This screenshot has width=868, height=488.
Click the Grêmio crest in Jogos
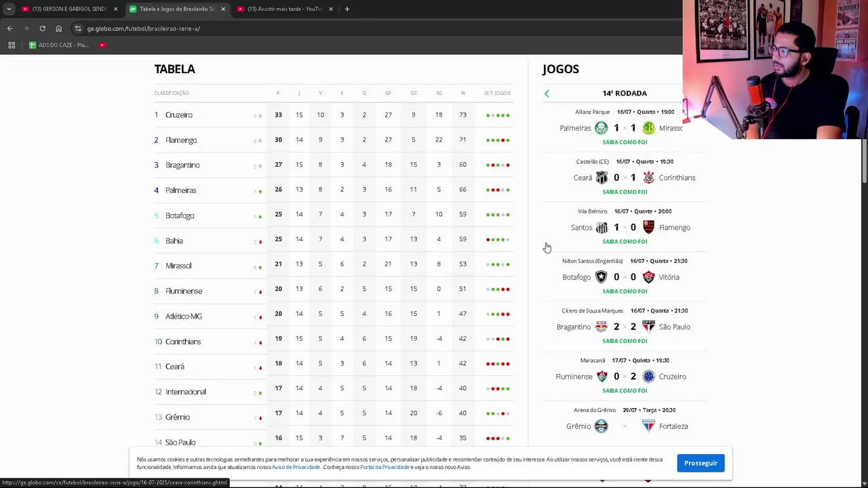click(x=601, y=426)
